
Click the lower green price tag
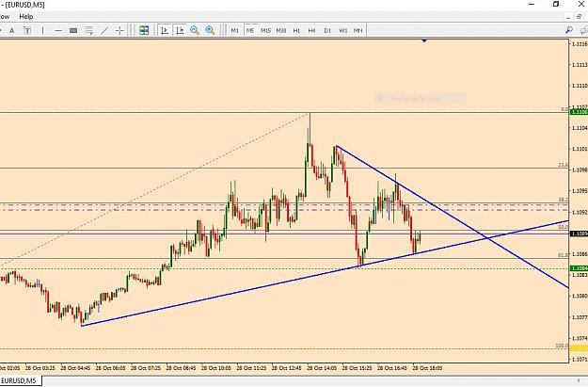pos(579,268)
